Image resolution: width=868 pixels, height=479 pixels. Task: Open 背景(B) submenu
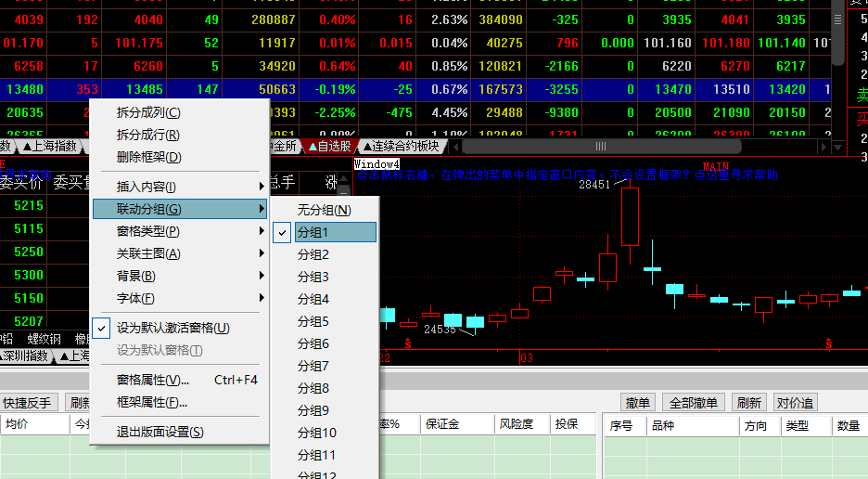(180, 276)
